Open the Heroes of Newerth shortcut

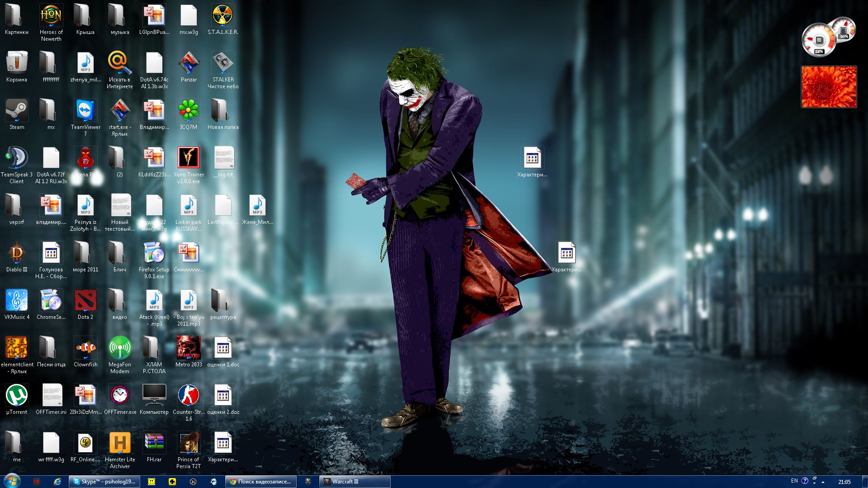click(51, 23)
